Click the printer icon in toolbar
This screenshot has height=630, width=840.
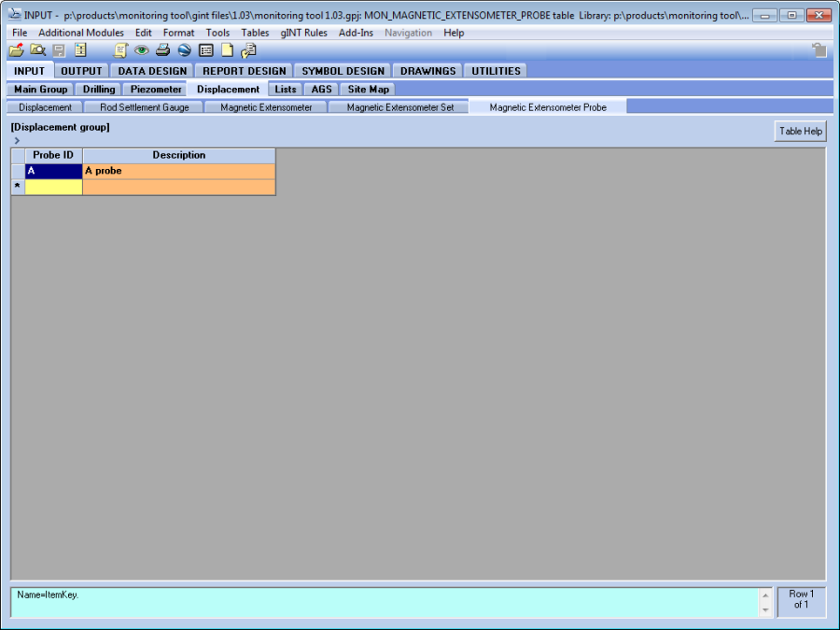(162, 50)
